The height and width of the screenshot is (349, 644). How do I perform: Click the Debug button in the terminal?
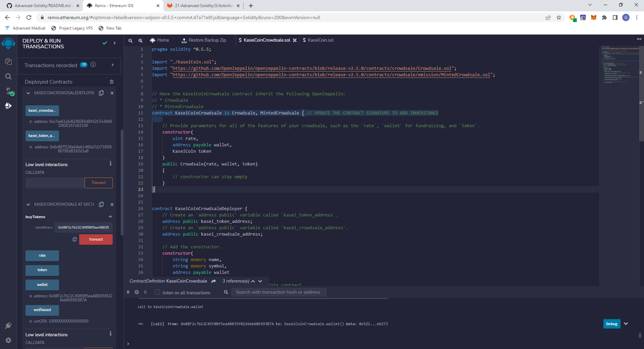click(612, 324)
